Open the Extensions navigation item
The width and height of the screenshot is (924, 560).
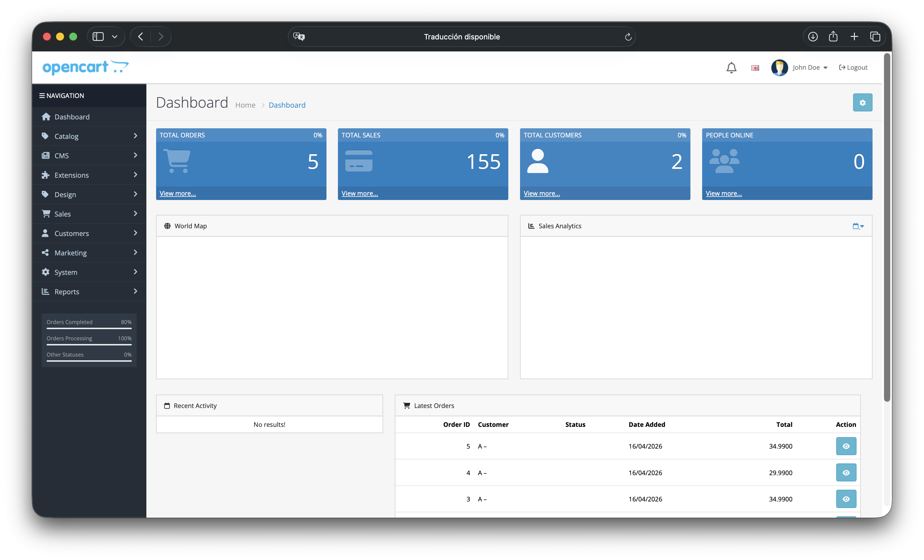pos(71,175)
